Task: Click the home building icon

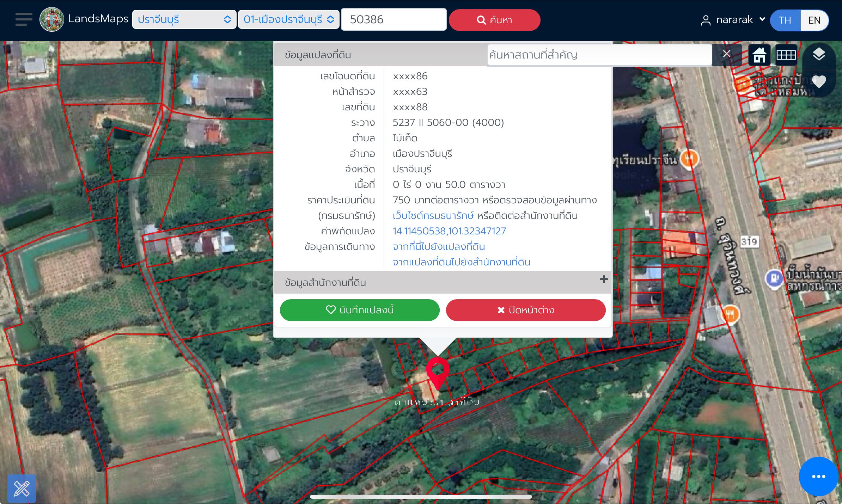Action: tap(759, 55)
